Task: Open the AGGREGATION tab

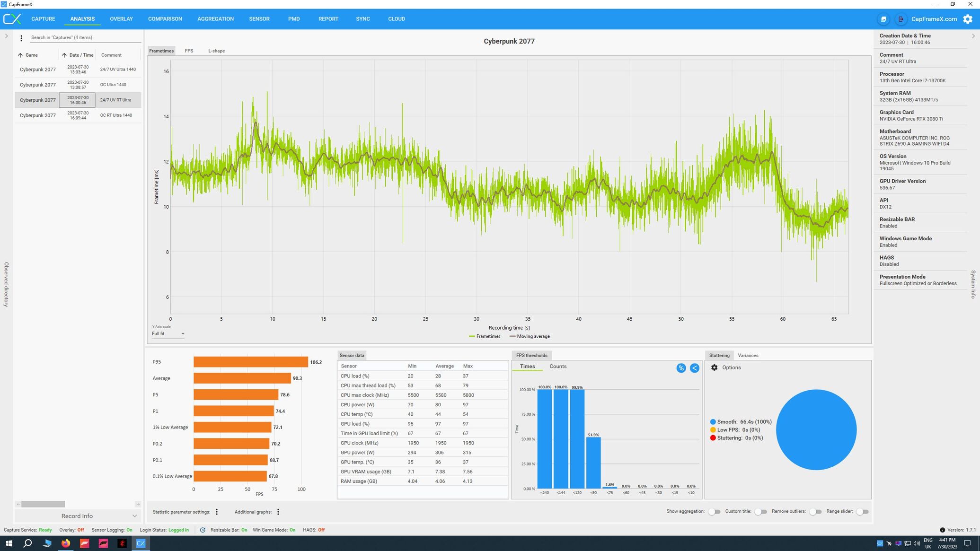Action: (x=215, y=19)
